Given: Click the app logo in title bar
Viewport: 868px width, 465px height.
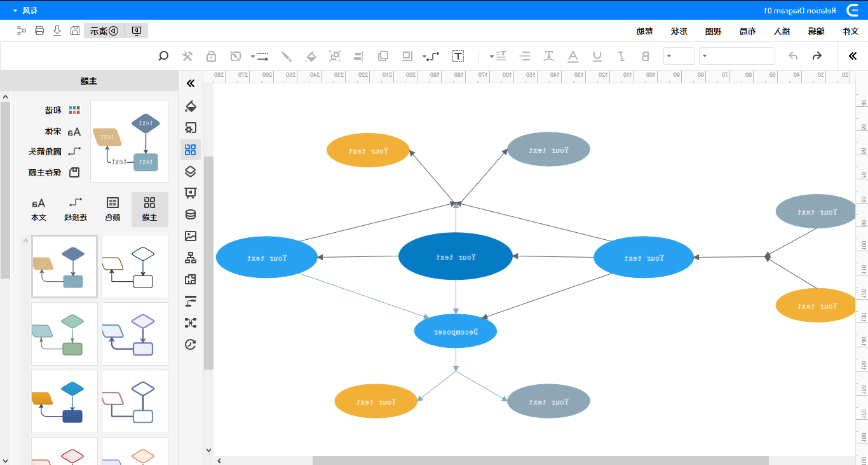Looking at the screenshot, I should (x=853, y=10).
